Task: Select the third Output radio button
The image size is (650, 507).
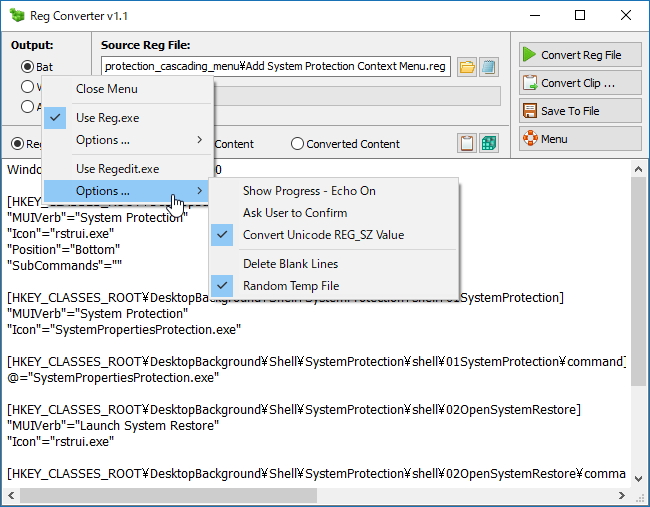Action: tap(27, 106)
